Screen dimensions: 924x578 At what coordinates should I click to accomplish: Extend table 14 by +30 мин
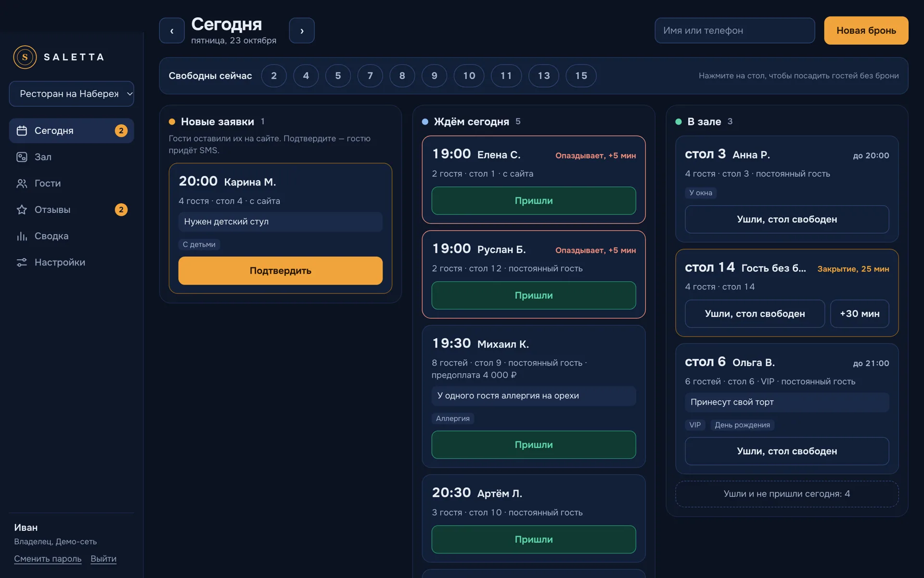(860, 314)
